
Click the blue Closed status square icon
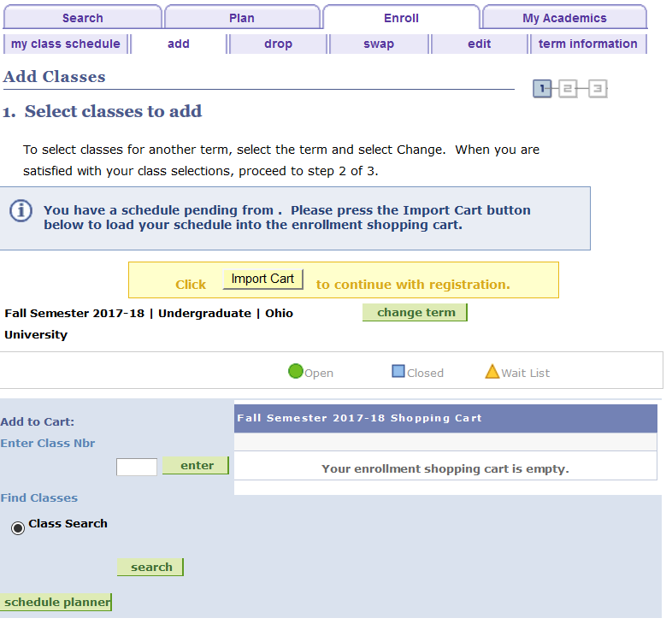tap(398, 372)
